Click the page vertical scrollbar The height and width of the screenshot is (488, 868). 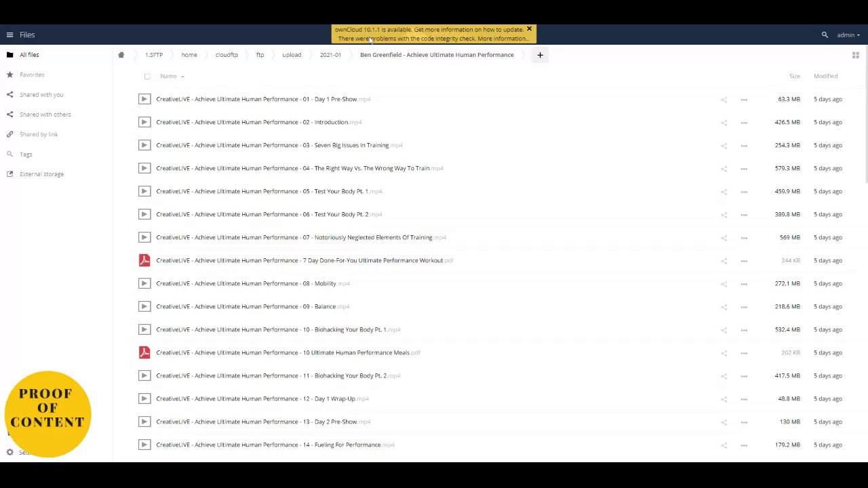point(866,115)
